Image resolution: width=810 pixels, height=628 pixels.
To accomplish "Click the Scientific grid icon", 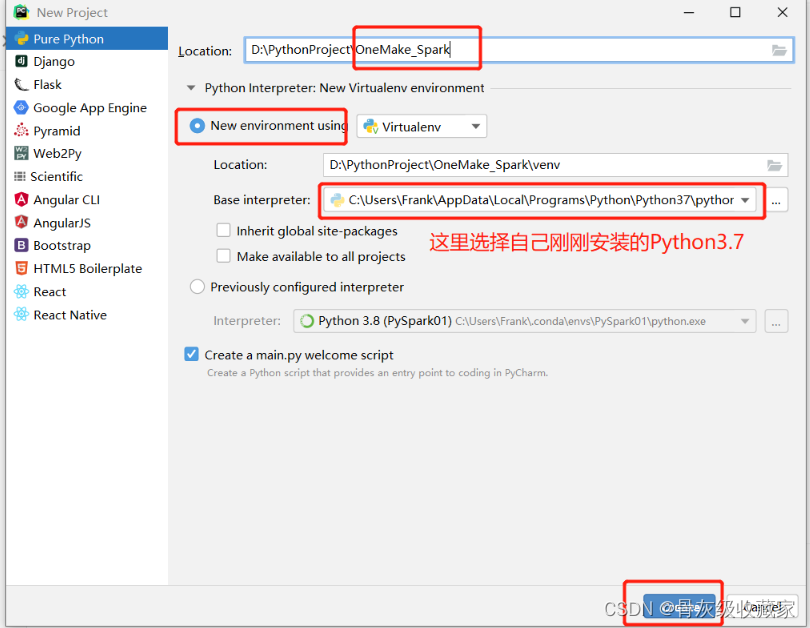I will coord(20,177).
